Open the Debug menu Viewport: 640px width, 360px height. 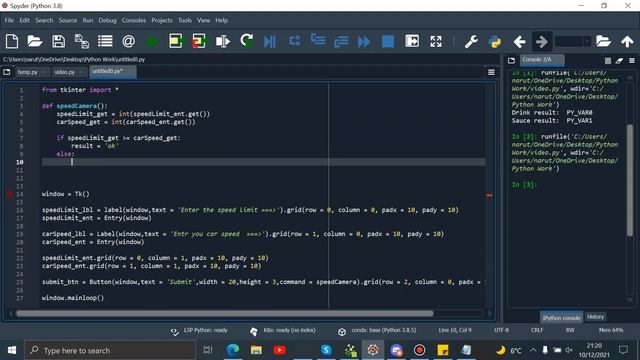(x=107, y=20)
